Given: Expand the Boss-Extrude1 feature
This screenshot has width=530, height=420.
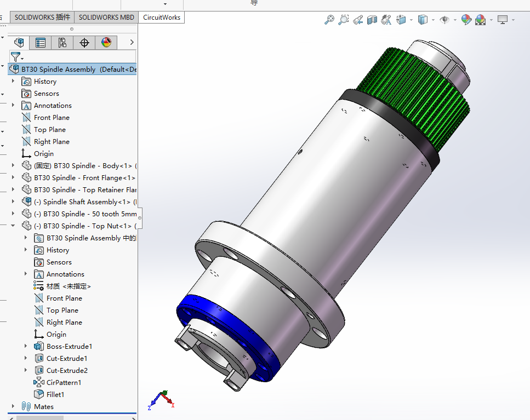Looking at the screenshot, I should (26, 346).
